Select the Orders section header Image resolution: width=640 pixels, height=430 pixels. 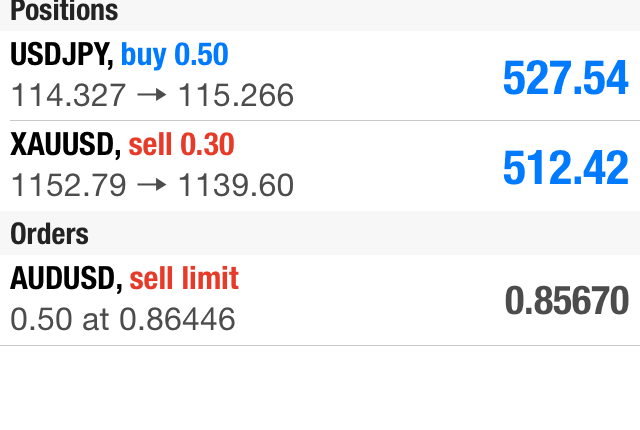point(50,234)
